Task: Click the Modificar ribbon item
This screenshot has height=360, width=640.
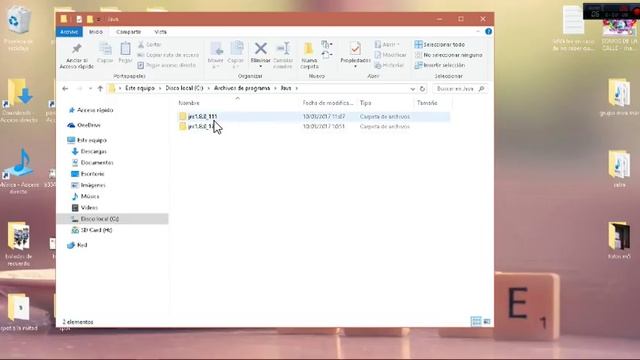Action: click(x=390, y=55)
